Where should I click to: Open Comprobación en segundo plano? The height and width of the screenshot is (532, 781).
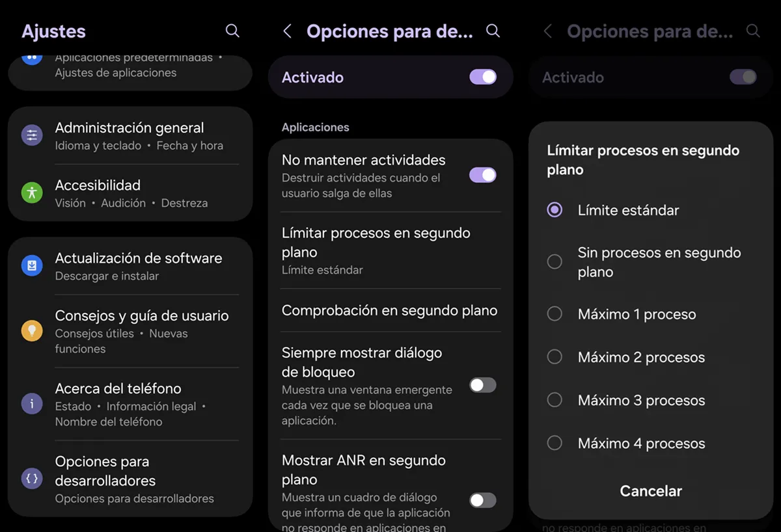click(389, 311)
